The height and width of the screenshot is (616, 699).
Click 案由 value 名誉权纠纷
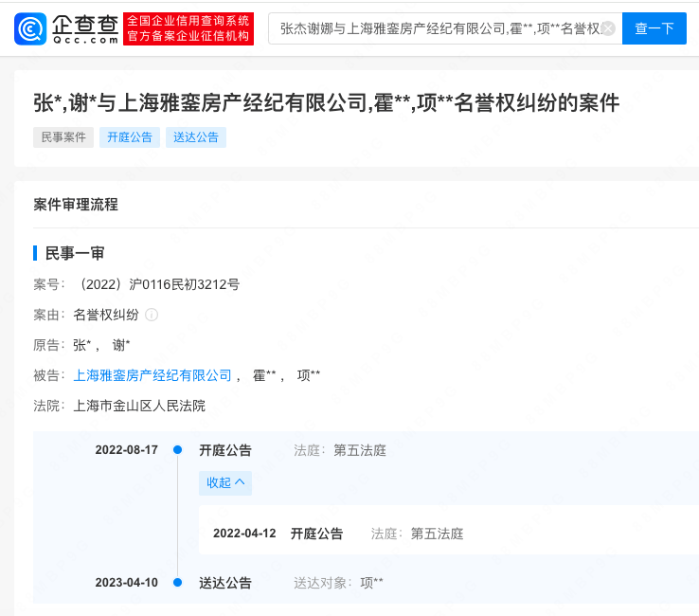click(106, 315)
